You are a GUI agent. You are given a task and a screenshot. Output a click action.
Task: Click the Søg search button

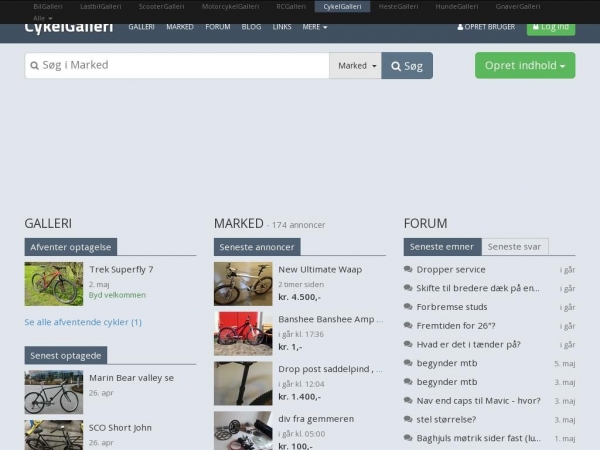(407, 65)
